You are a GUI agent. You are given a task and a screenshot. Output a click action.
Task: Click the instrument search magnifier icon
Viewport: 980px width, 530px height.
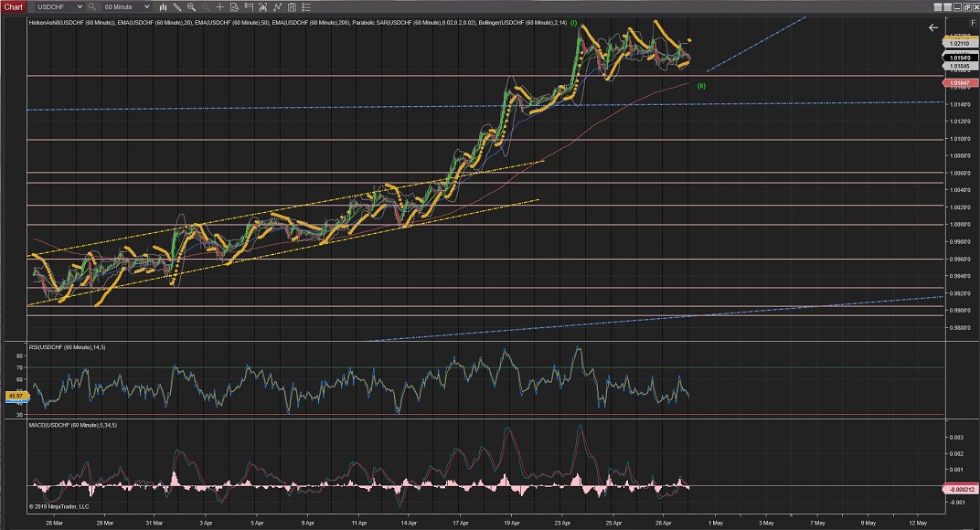[92, 6]
